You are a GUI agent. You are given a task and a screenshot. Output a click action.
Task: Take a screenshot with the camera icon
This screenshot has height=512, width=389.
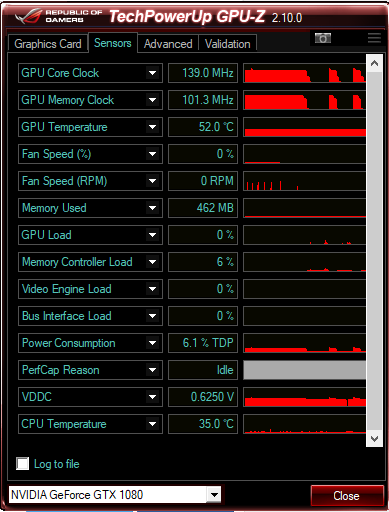pyautogui.click(x=323, y=38)
